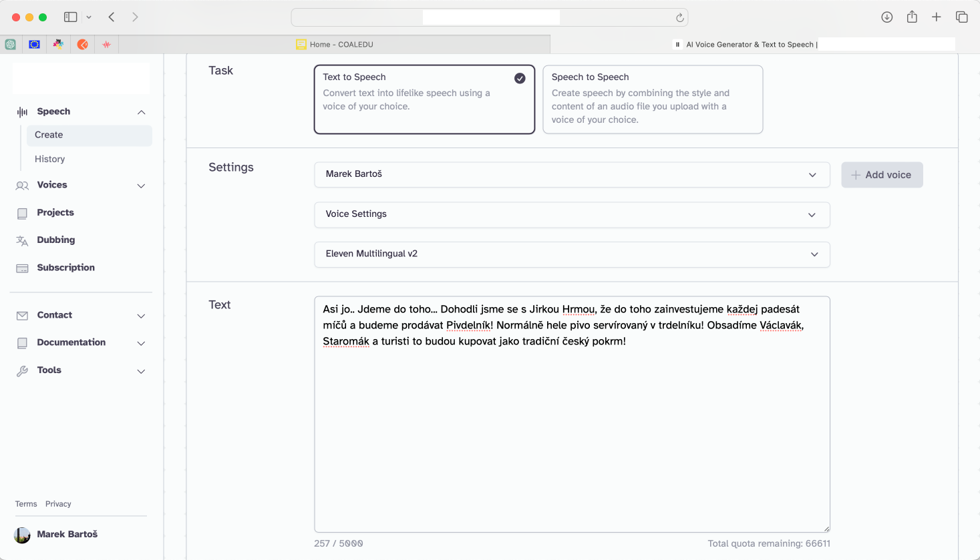Image resolution: width=980 pixels, height=560 pixels.
Task: Expand the Voice Settings panel
Action: (x=572, y=215)
